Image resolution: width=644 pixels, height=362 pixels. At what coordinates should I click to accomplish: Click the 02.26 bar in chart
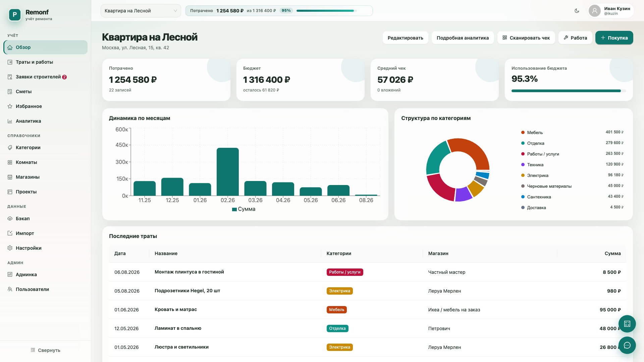coord(228,172)
